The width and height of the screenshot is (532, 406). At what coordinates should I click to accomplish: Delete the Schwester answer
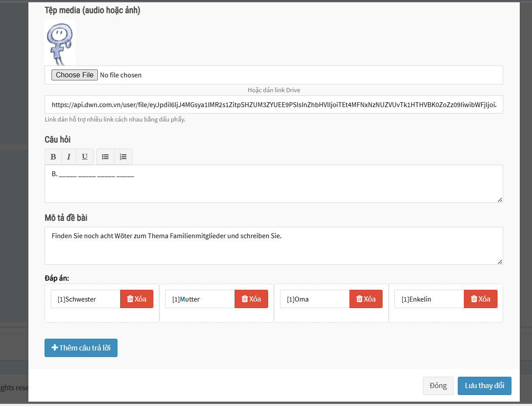click(137, 299)
